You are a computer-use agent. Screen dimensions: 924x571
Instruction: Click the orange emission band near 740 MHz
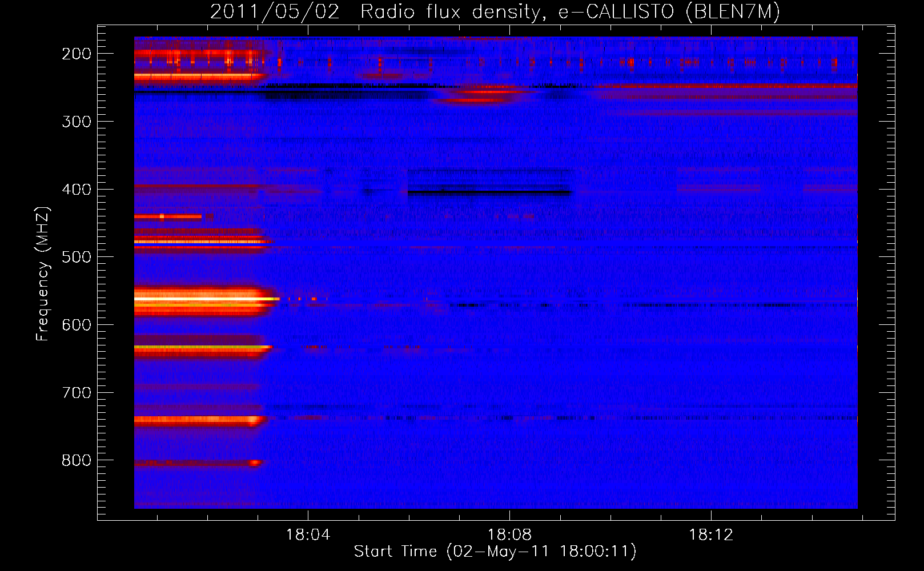(x=200, y=421)
